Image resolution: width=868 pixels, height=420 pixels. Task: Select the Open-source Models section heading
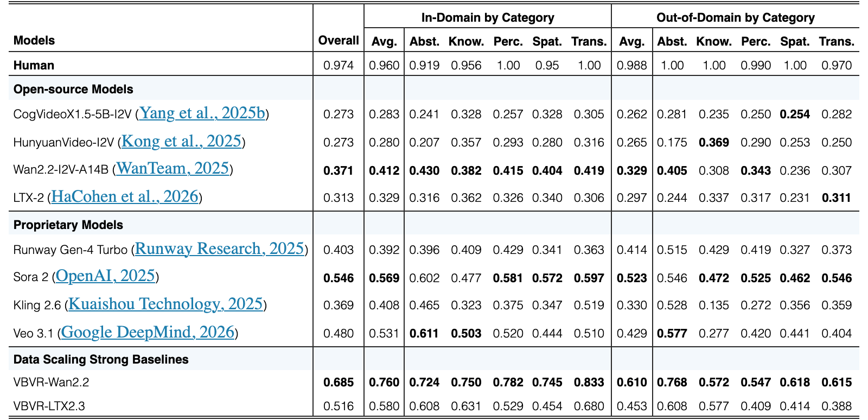click(x=73, y=89)
